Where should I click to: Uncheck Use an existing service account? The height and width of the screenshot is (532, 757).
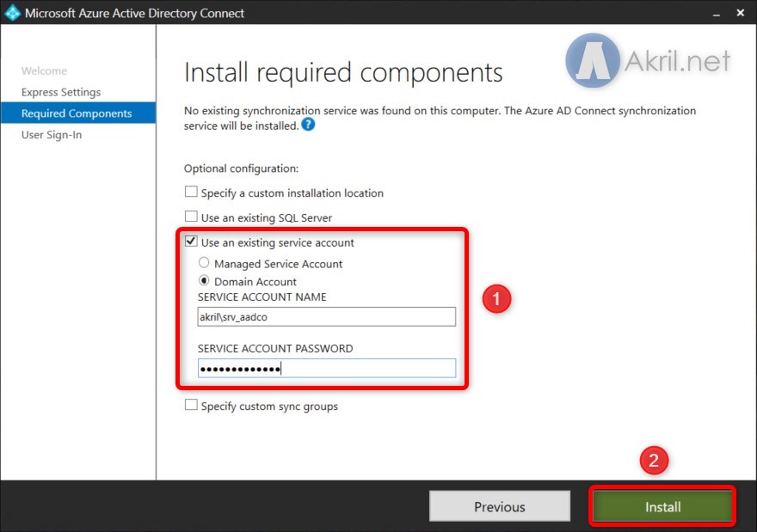point(191,242)
